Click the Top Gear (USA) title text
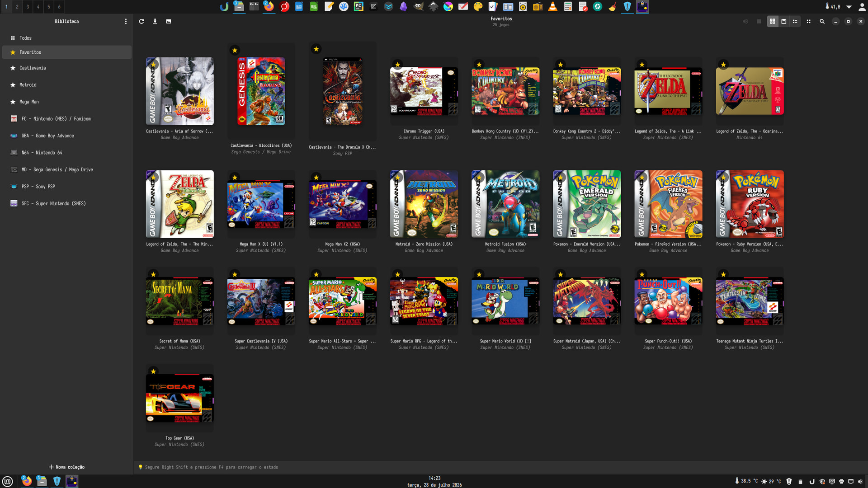 point(179,438)
